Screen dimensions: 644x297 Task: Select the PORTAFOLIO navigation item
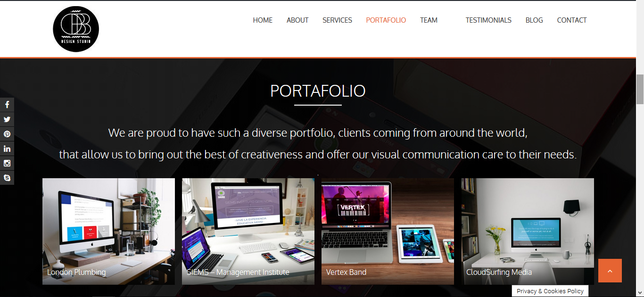pyautogui.click(x=386, y=20)
